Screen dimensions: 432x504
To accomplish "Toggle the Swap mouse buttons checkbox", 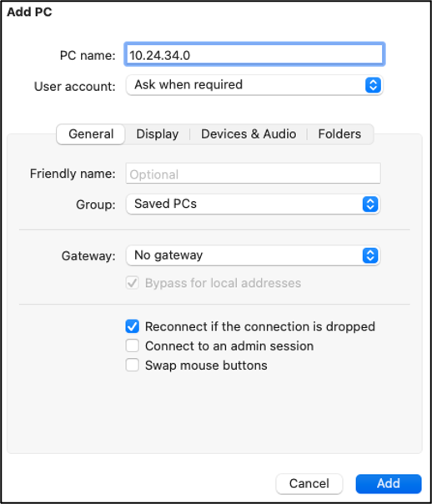I will coord(133,365).
